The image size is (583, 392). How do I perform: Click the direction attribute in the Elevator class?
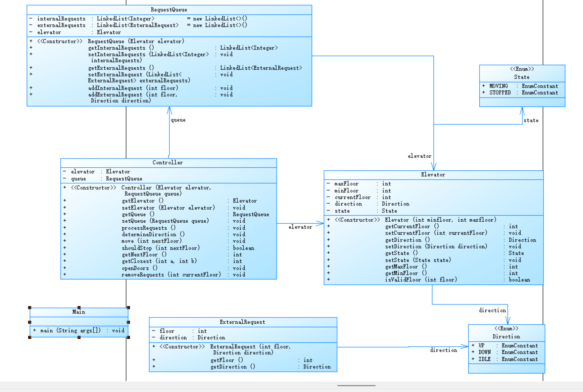pyautogui.click(x=368, y=204)
